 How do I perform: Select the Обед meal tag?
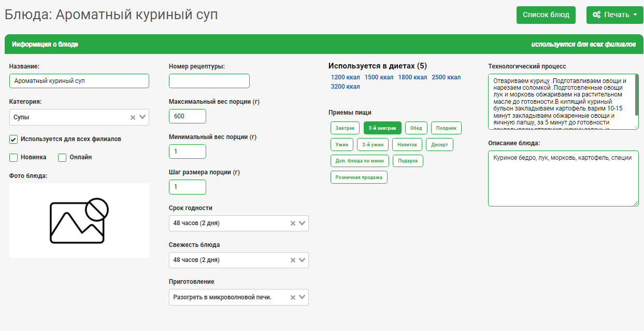416,128
